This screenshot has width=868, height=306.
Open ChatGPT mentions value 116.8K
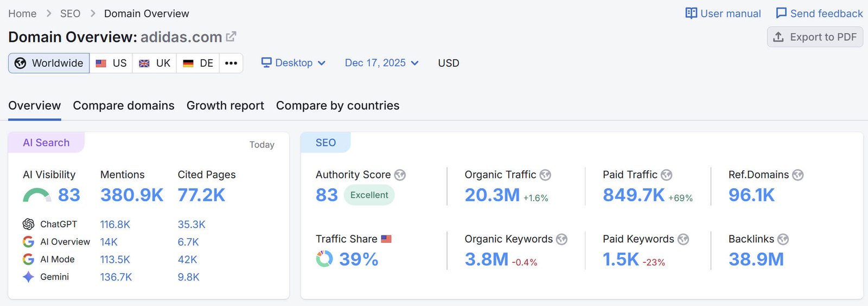point(115,225)
